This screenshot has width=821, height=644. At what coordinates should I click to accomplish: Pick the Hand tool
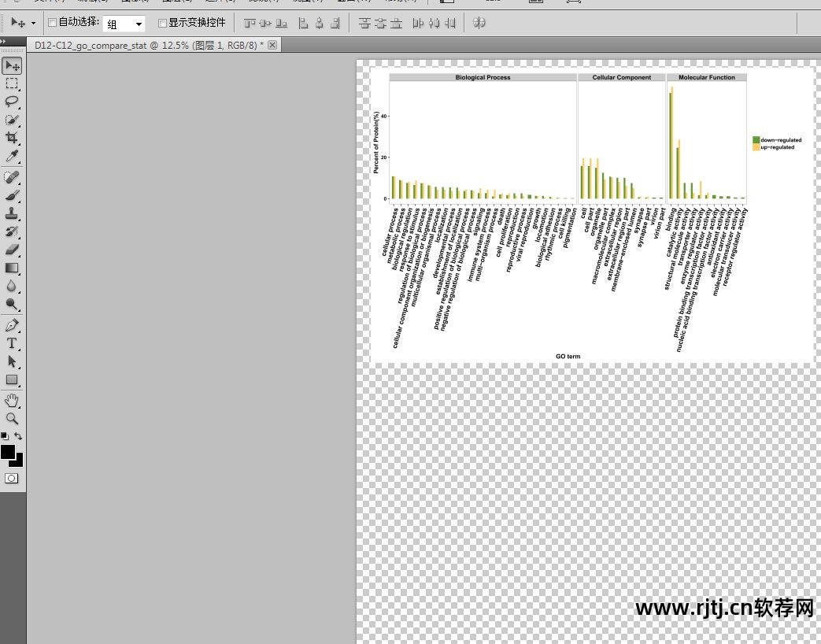tap(12, 400)
